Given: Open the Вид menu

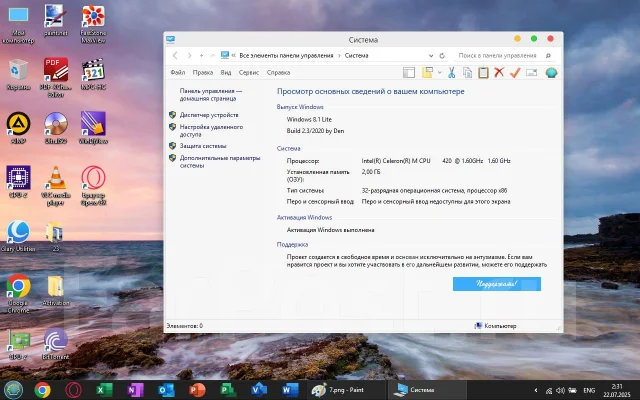Looking at the screenshot, I should (226, 72).
